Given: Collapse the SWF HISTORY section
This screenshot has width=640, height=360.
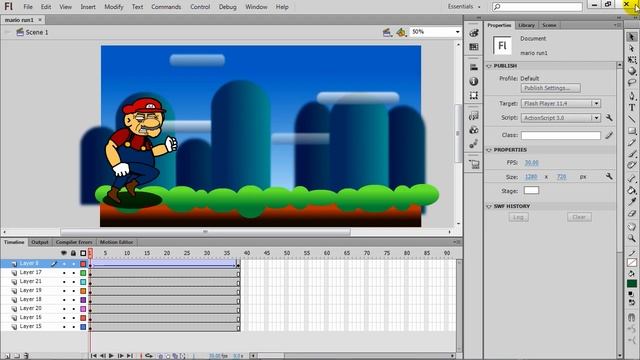Looking at the screenshot, I should pyautogui.click(x=489, y=206).
